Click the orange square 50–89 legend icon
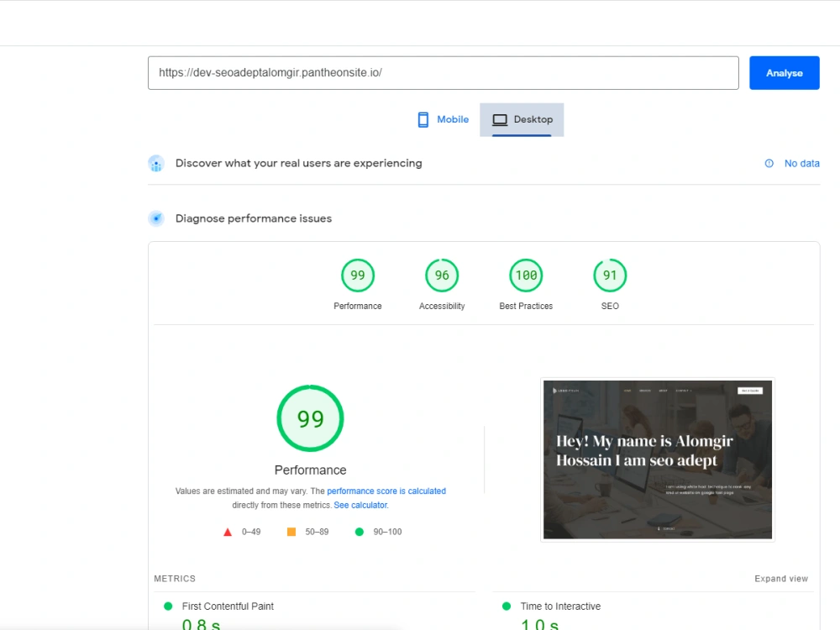Viewport: 840px width, 630px height. [291, 532]
